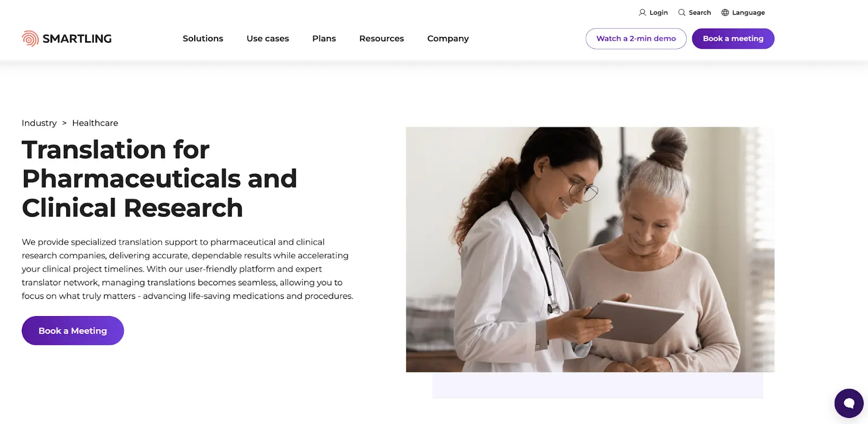868x424 pixels.
Task: Expand the Resources menu
Action: tap(381, 38)
